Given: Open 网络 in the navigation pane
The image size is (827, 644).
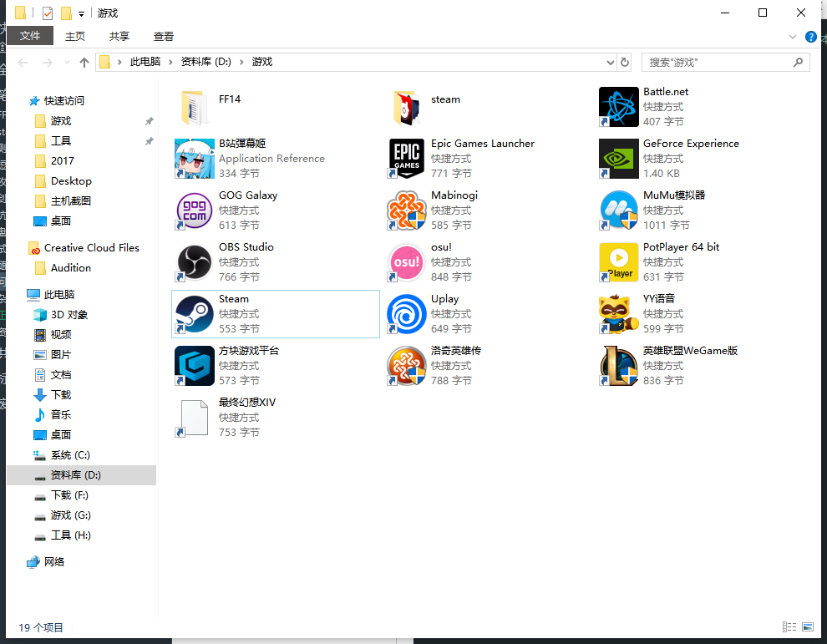Looking at the screenshot, I should coord(53,561).
